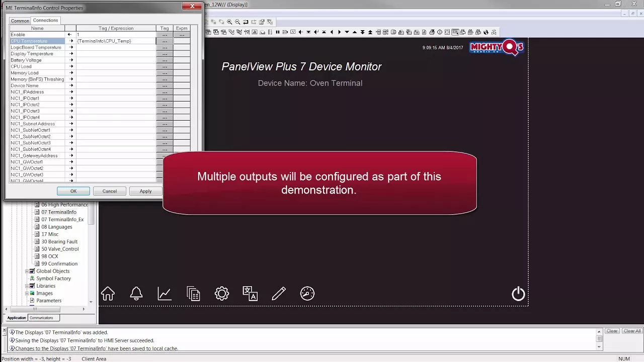
Task: Select 08 Languages display in tree
Action: [x=57, y=227]
